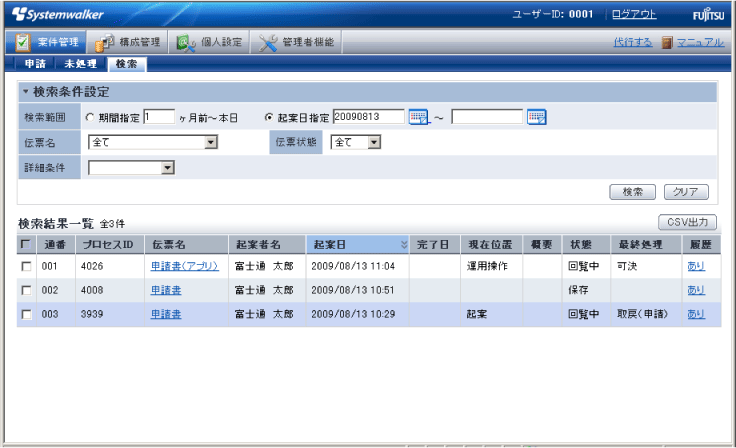The image size is (736, 448).
Task: Click the CSV出力 button
Action: (686, 221)
